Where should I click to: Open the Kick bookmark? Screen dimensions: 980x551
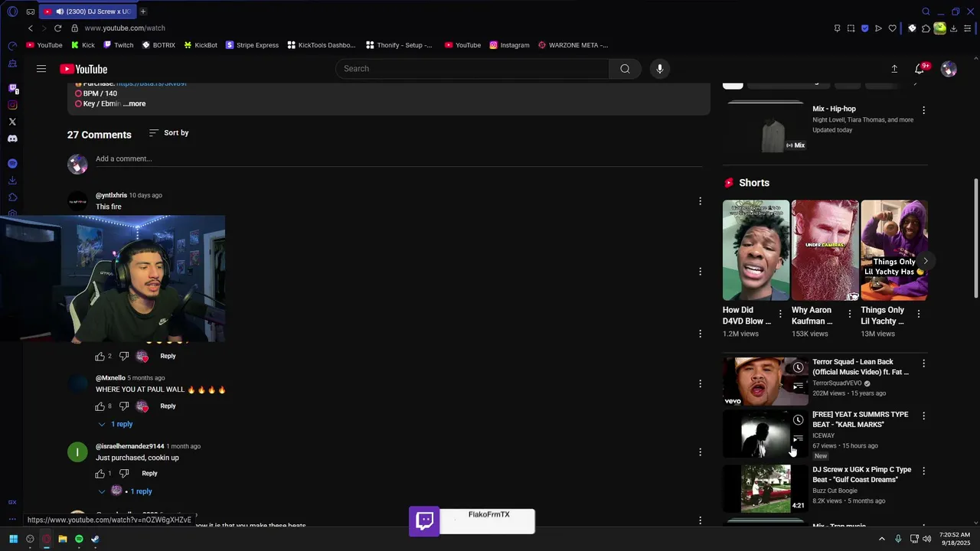(82, 45)
